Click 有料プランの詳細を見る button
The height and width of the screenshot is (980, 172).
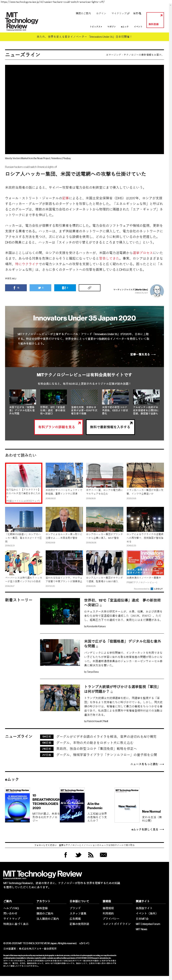(59, 427)
